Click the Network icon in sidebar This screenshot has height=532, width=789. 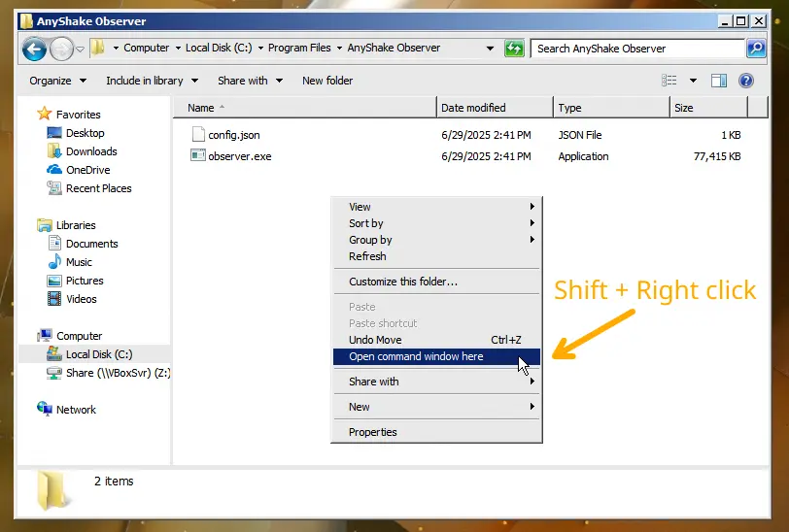45,409
